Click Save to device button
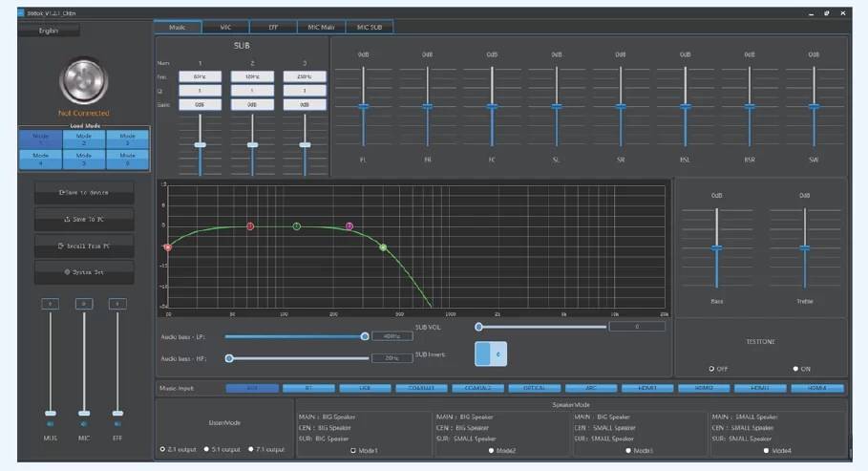868x471 pixels. [84, 193]
